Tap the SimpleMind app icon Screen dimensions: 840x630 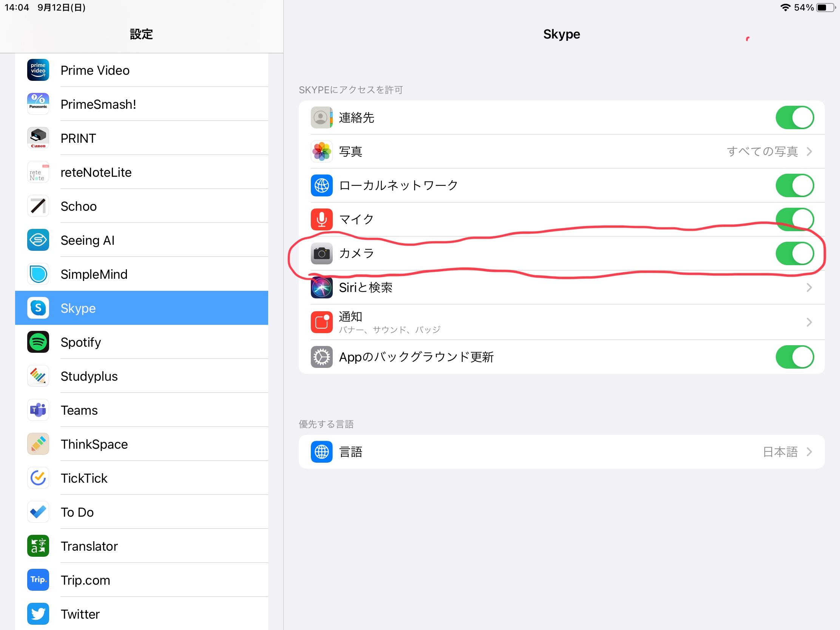(x=38, y=274)
